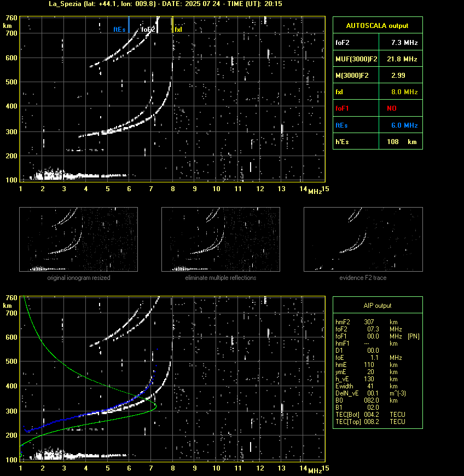Click the MUF(3000)F2 row label
This screenshot has width=464, height=476.
[x=356, y=59]
